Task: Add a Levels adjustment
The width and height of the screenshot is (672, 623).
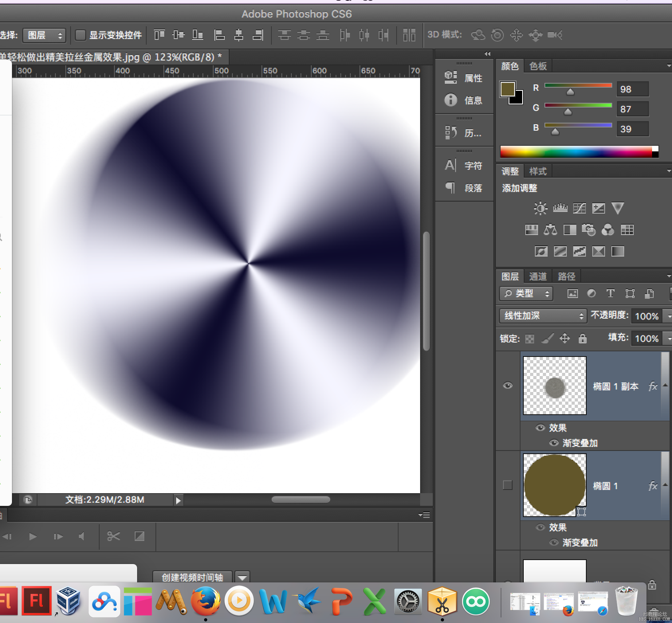Action: tap(560, 208)
